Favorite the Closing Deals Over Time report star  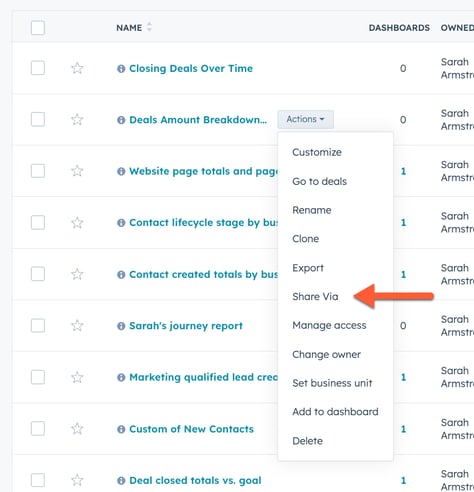77,68
